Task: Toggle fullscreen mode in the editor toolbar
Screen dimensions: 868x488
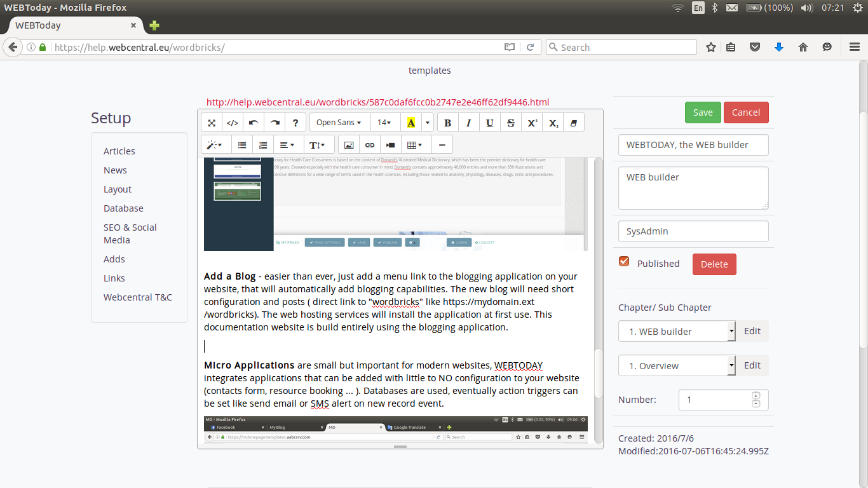Action: [x=212, y=123]
